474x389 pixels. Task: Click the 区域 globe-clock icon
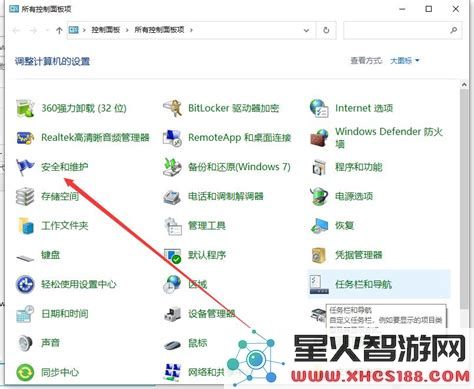172,284
